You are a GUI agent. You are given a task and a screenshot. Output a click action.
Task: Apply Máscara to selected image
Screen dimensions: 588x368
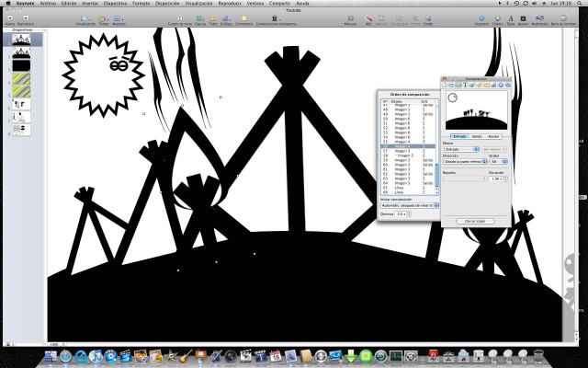click(350, 20)
